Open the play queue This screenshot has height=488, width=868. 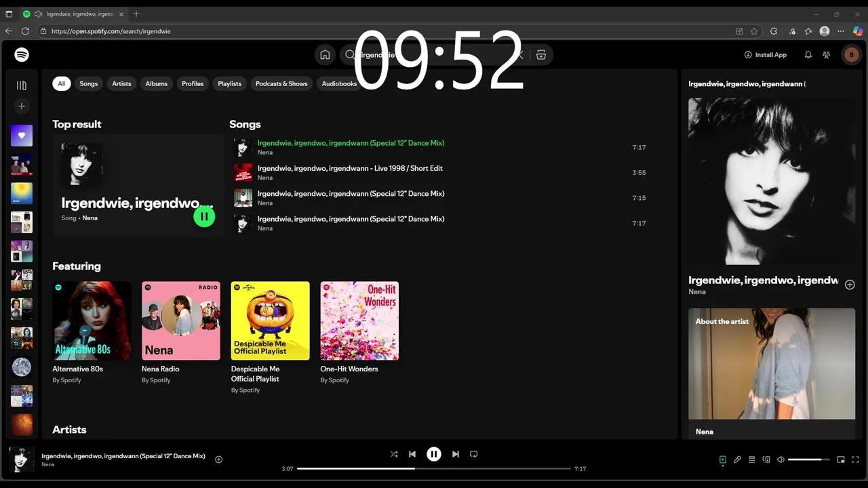[751, 460]
